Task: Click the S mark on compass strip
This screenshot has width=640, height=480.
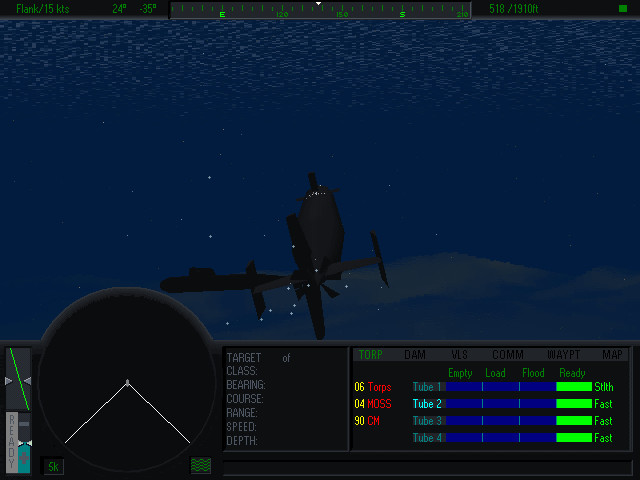Action: [x=402, y=14]
